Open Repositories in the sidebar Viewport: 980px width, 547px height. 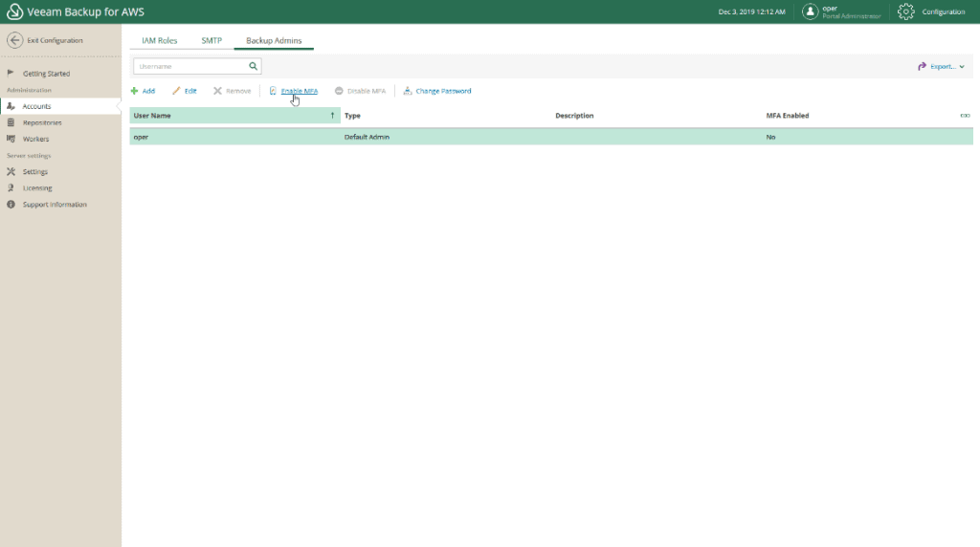(42, 123)
